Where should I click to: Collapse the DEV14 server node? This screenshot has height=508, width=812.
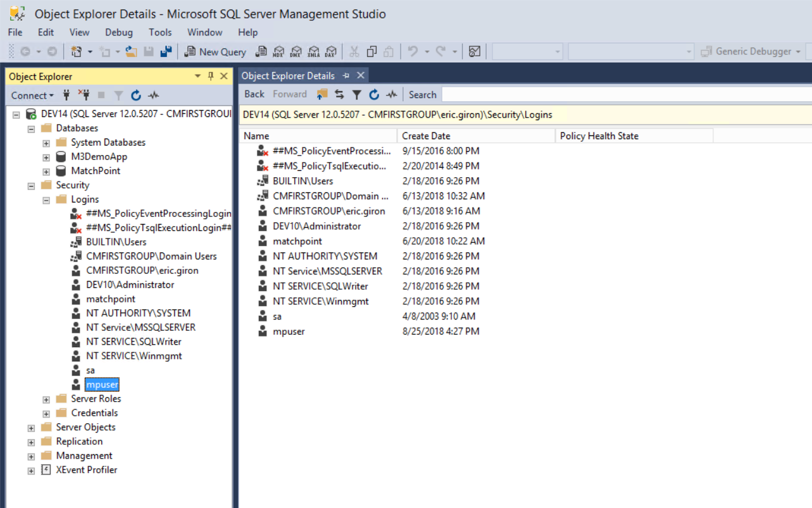point(16,115)
